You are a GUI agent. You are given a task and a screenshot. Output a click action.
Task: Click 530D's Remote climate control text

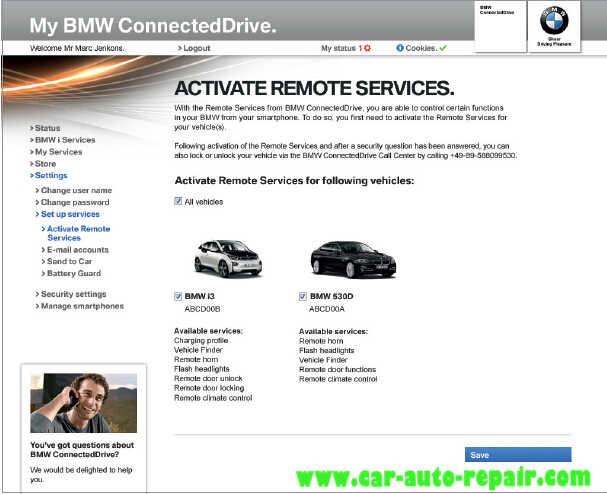(338, 379)
